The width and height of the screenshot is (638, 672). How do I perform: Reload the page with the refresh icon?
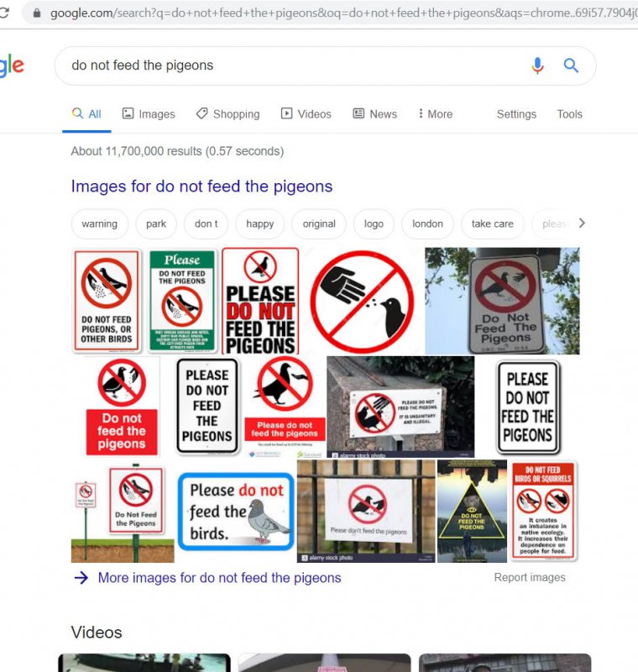4,13
